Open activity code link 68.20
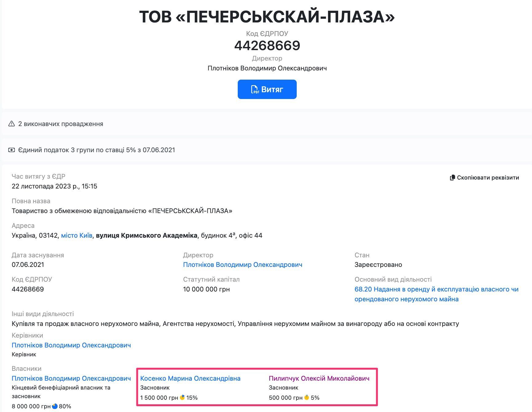The image size is (532, 412). coord(364,289)
